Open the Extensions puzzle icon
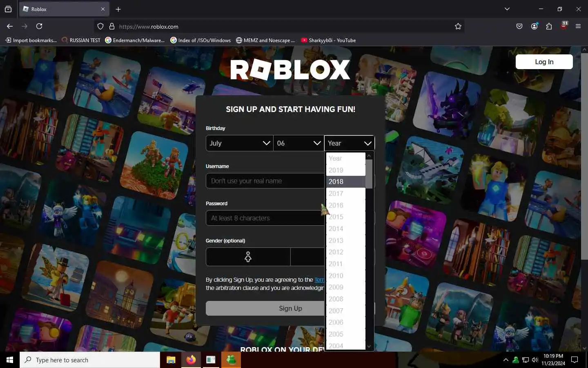This screenshot has width=588, height=368. pyautogui.click(x=549, y=26)
